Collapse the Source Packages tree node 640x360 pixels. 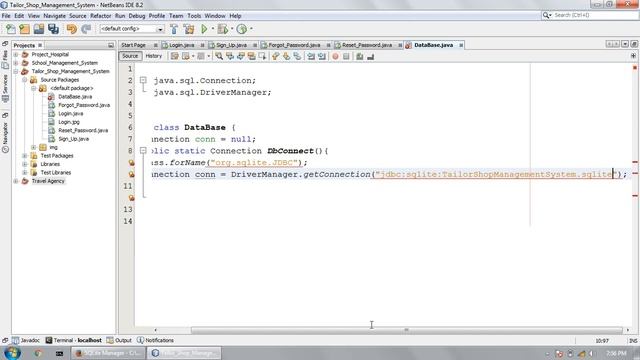pos(25,80)
